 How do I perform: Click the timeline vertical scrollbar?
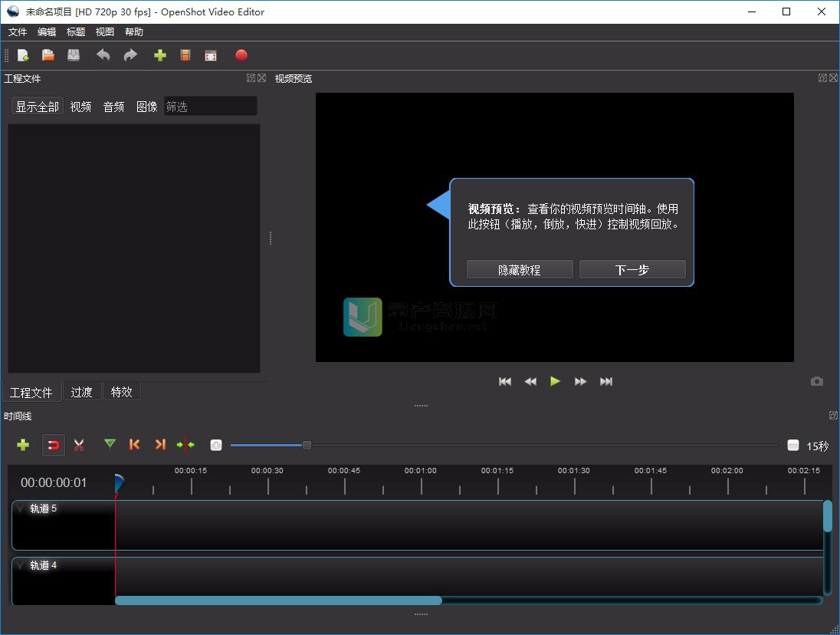(828, 516)
